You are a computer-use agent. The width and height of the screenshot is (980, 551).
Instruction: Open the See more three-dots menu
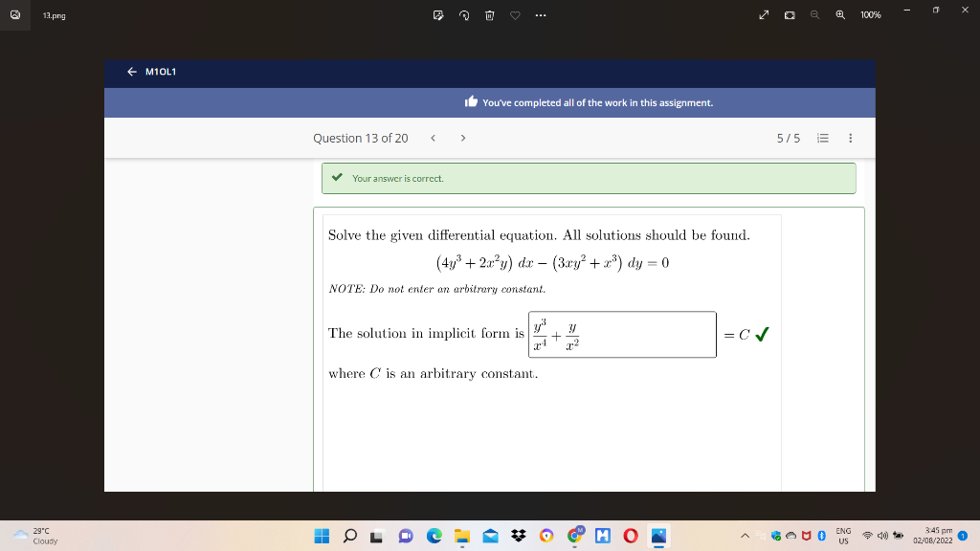coord(541,15)
